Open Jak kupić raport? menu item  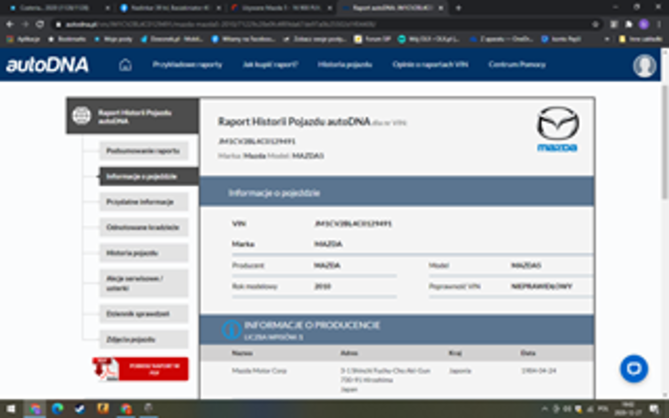(271, 65)
